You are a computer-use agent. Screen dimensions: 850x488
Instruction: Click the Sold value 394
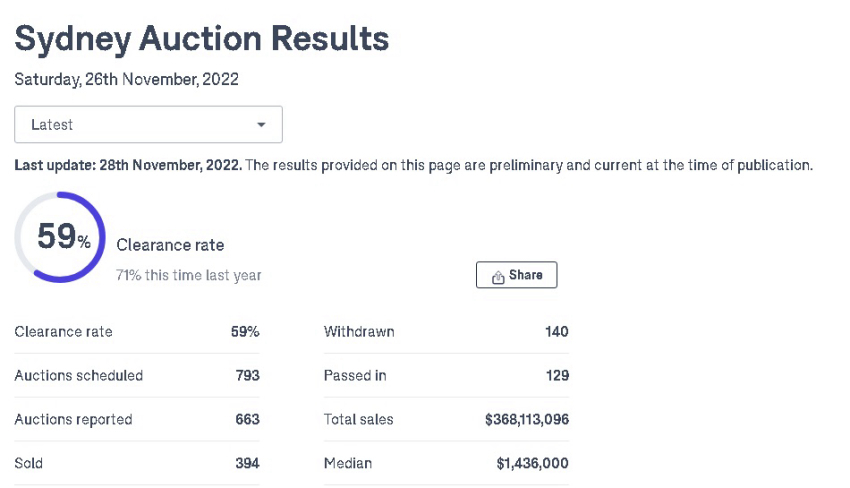246,463
